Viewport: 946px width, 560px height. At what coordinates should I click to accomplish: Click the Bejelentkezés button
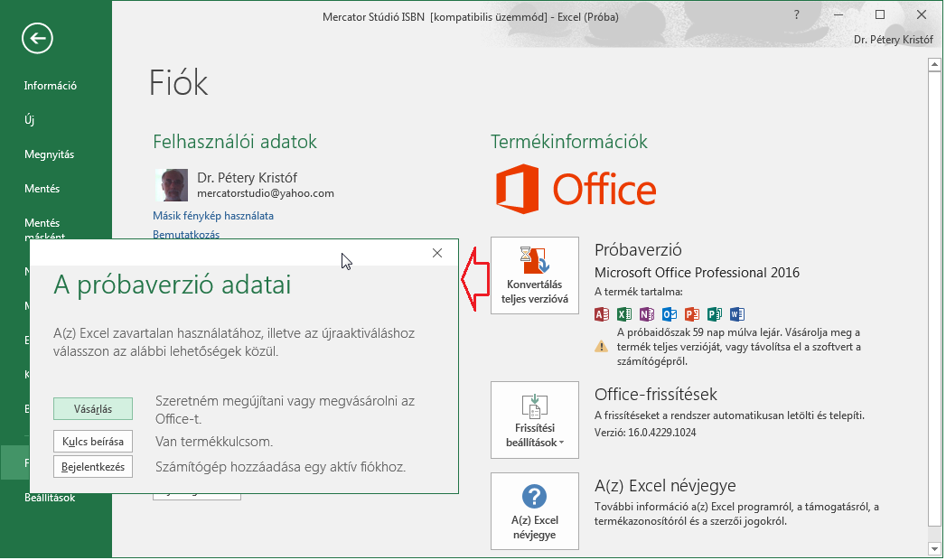coord(93,467)
